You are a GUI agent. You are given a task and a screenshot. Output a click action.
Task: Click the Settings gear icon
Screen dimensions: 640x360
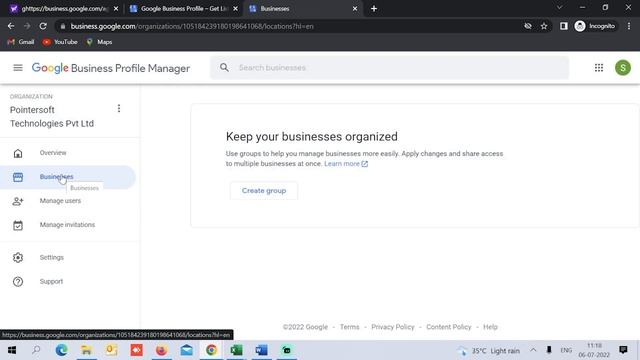(x=18, y=258)
